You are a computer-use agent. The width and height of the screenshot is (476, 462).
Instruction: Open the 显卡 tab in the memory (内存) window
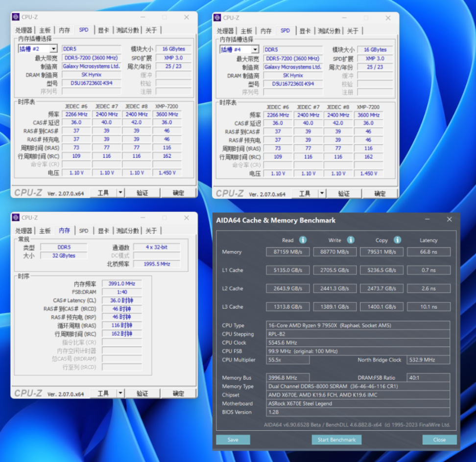tap(103, 231)
